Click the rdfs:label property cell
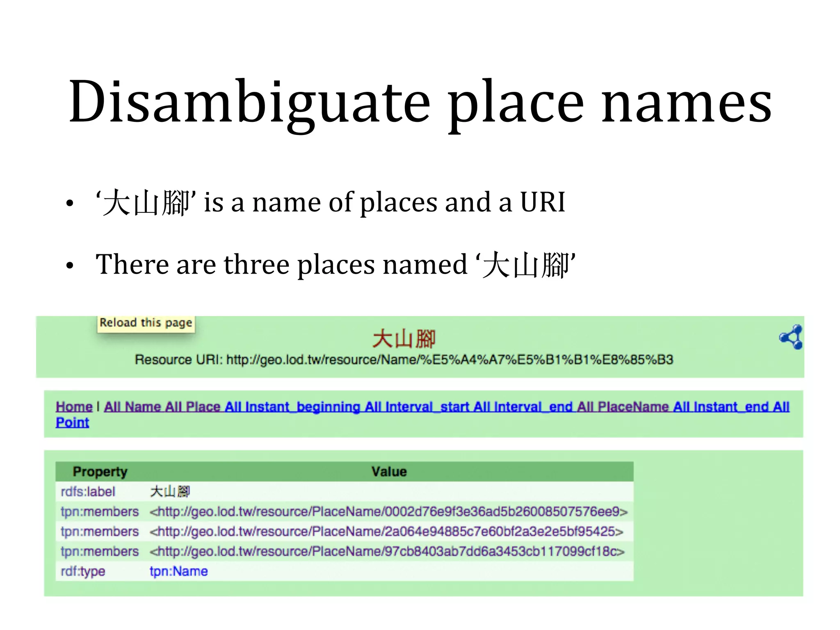Viewport: 840px width, 630px height. 88,491
